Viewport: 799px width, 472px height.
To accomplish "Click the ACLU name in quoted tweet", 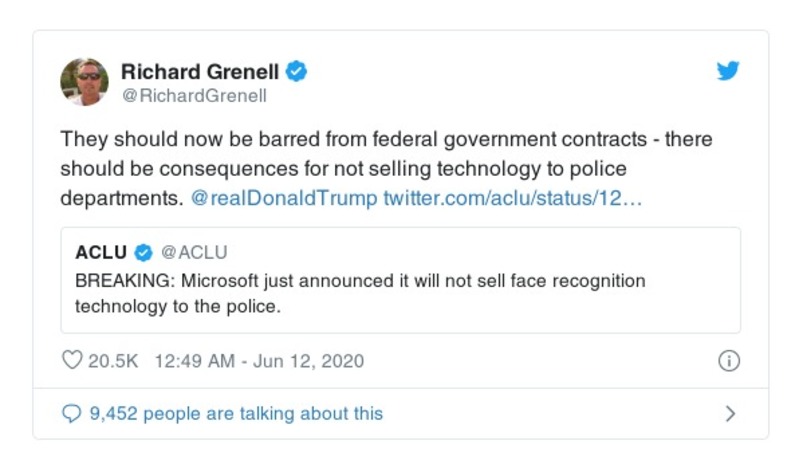I will point(101,253).
